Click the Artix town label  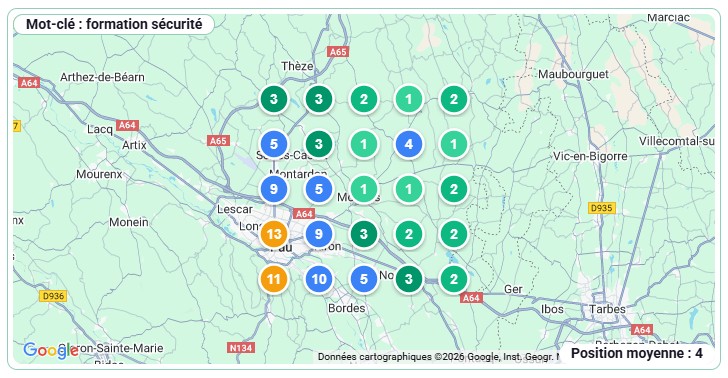tap(134, 145)
